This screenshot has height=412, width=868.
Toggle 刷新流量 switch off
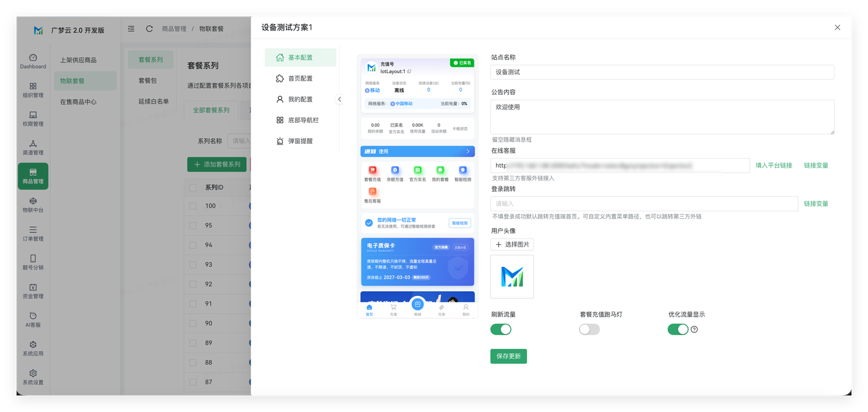[x=501, y=330]
